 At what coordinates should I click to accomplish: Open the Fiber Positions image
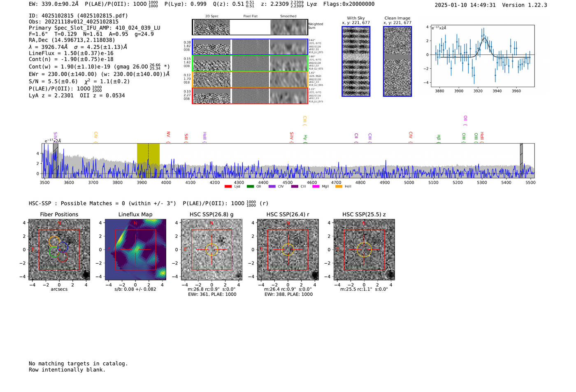(x=59, y=250)
